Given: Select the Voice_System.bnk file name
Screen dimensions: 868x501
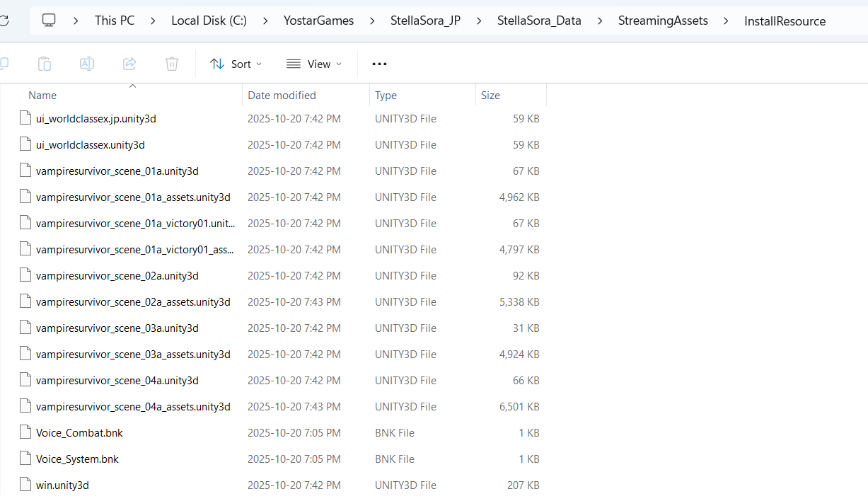Looking at the screenshot, I should [77, 459].
